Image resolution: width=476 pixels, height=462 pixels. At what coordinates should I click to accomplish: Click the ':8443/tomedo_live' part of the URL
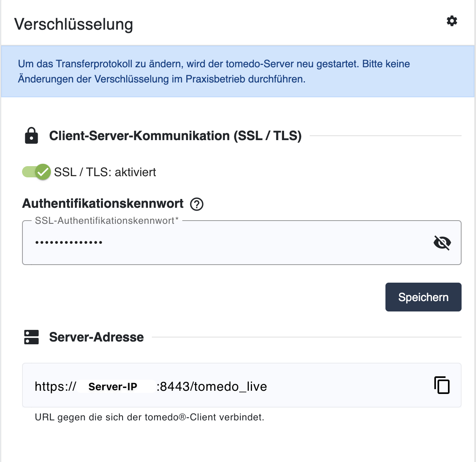coord(212,387)
